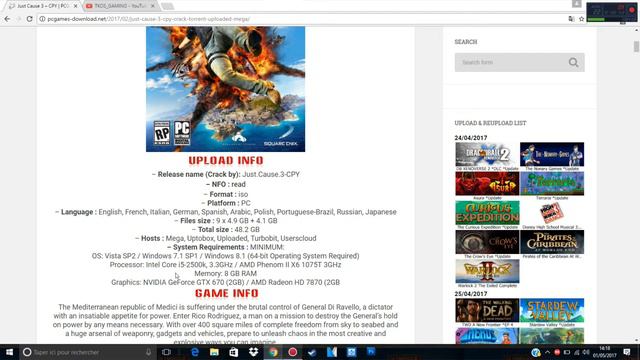The width and height of the screenshot is (640, 360).
Task: Click the taskbar clock showing 01/05/2017
Action: coord(604,352)
